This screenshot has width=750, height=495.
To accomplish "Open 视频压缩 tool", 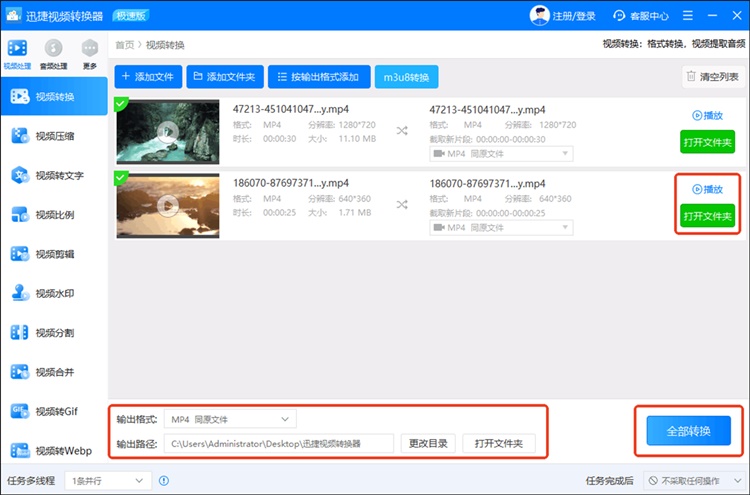I will [x=54, y=136].
